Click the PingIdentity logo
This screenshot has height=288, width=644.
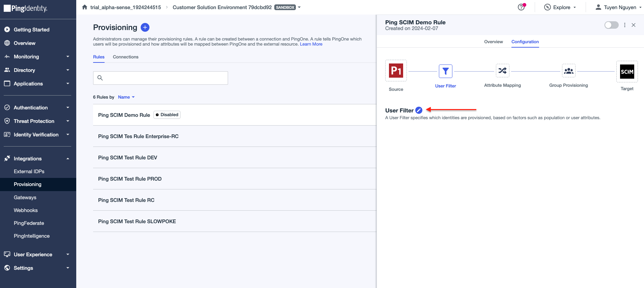coord(26,8)
